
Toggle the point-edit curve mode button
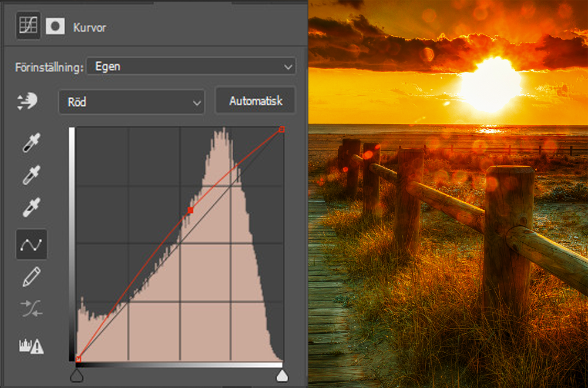pos(31,245)
